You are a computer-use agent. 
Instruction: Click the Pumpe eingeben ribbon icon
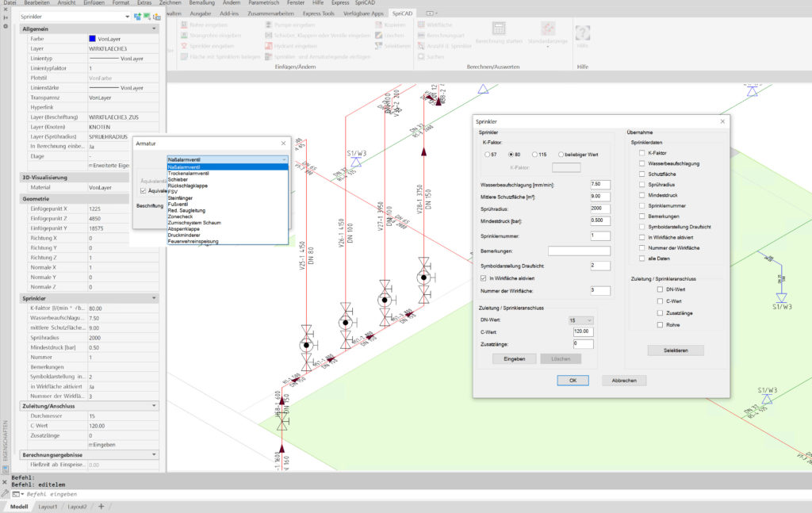pos(269,25)
